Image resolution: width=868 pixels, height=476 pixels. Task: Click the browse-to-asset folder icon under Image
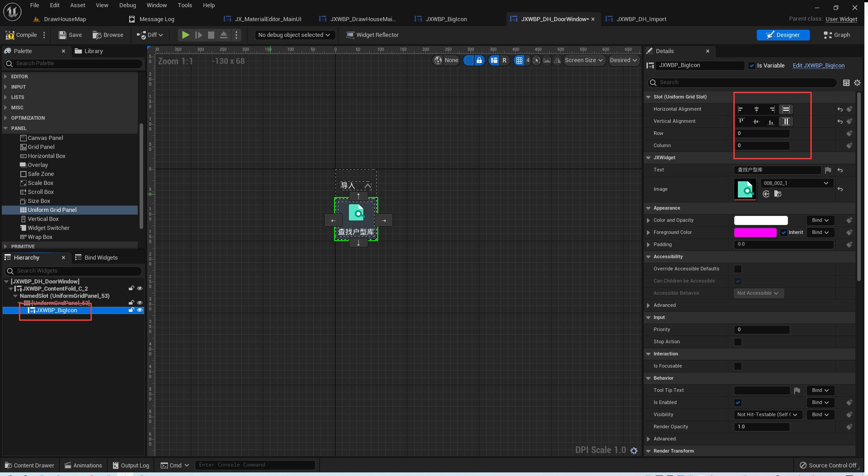coord(778,194)
